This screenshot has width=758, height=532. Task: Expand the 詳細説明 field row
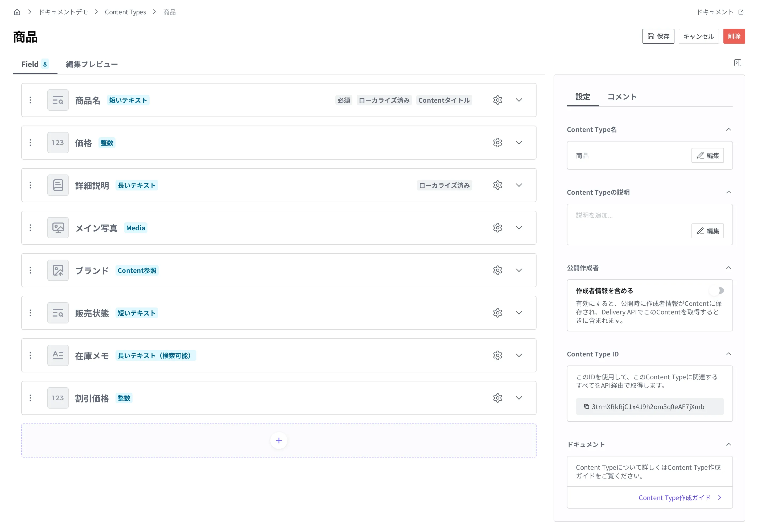[x=519, y=185]
